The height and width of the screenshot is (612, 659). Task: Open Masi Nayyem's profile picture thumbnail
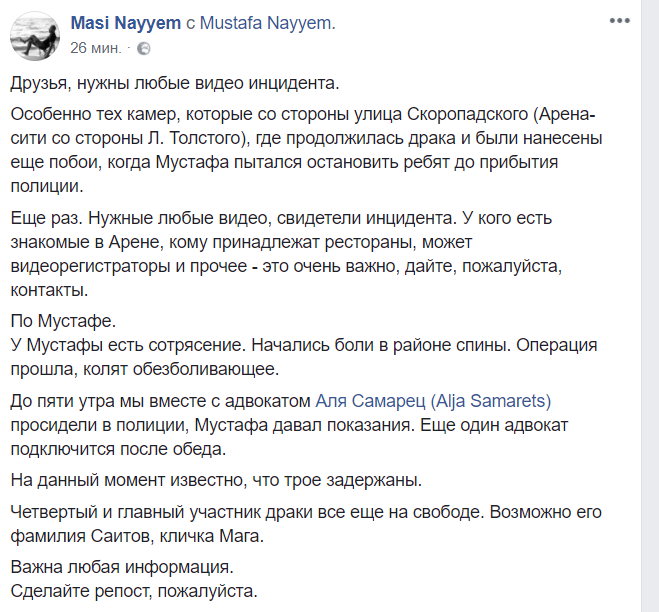coord(35,35)
